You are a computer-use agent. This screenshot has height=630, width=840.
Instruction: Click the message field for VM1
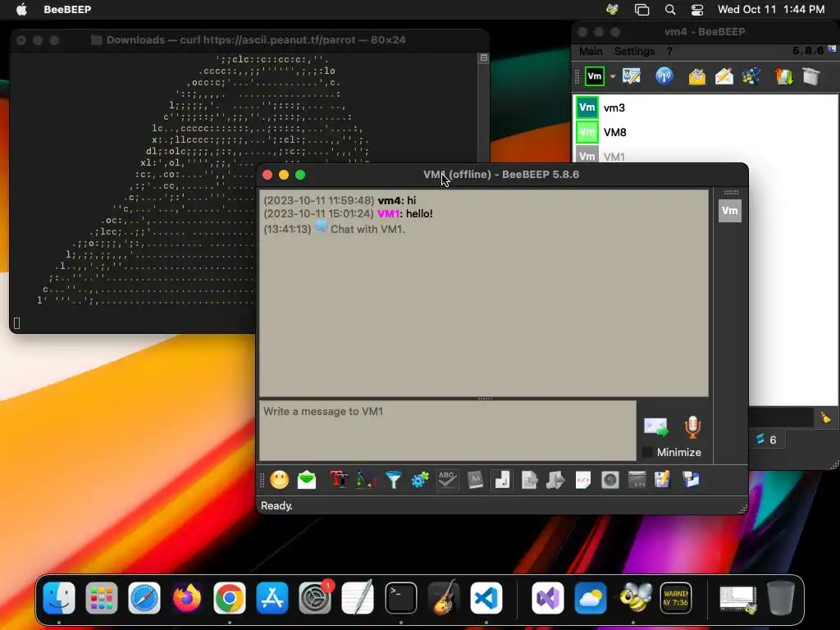pos(448,431)
